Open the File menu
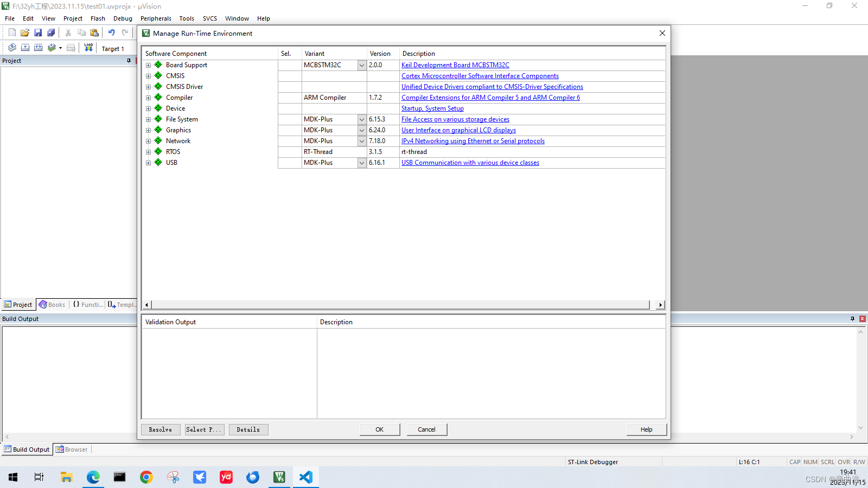The image size is (868, 488). point(10,18)
